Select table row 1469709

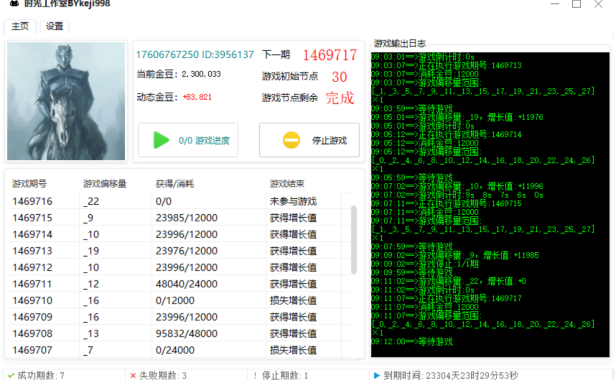click(x=179, y=317)
